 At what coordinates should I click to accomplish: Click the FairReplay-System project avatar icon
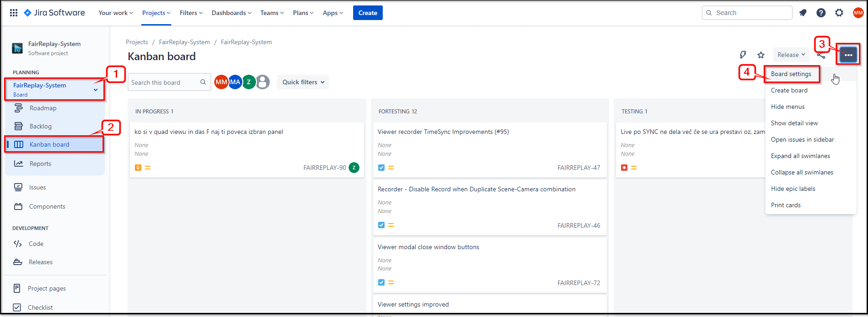(17, 48)
